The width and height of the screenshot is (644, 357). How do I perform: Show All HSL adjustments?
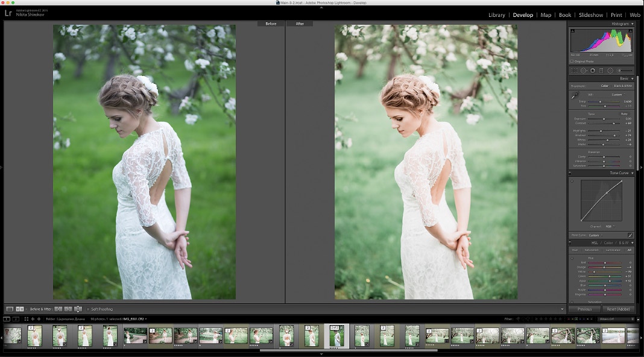[x=629, y=250]
